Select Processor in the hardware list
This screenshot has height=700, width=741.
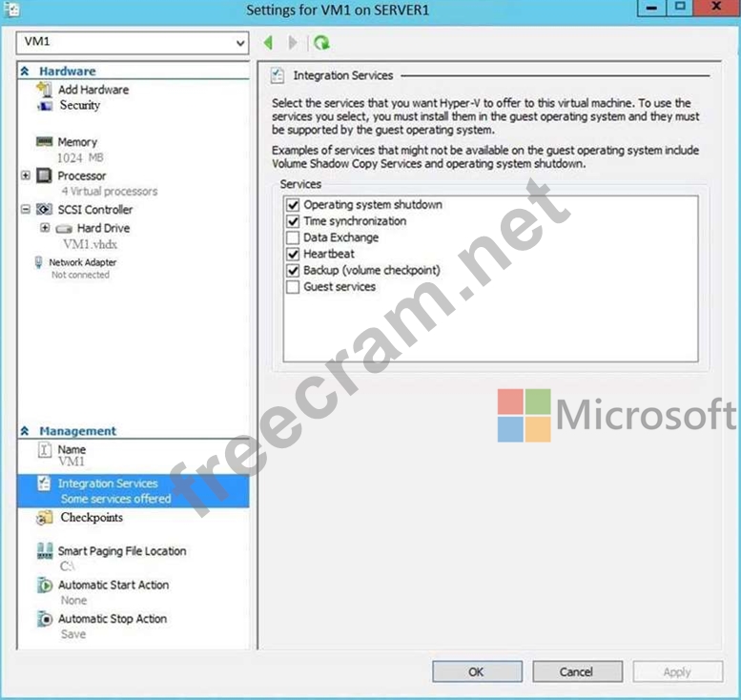tap(82, 175)
